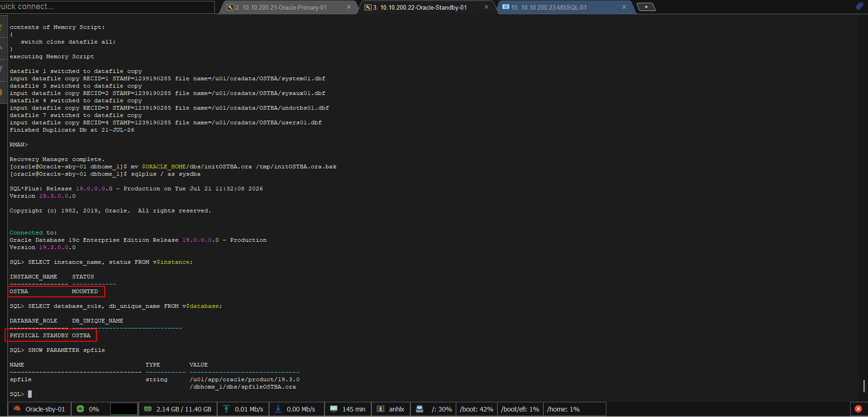Click the 'sqlplus / as sysdba' command line
Screen dimensions: 868x417
pyautogui.click(x=105, y=174)
